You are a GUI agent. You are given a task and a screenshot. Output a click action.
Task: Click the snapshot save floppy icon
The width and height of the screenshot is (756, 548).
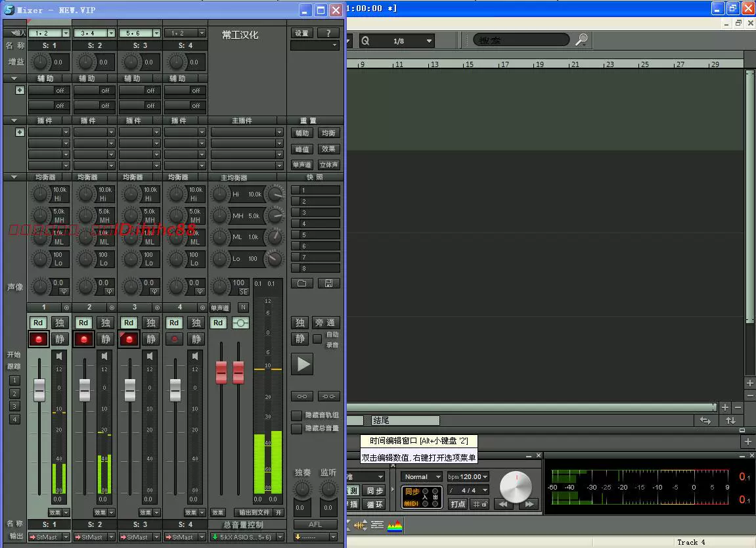click(x=329, y=284)
